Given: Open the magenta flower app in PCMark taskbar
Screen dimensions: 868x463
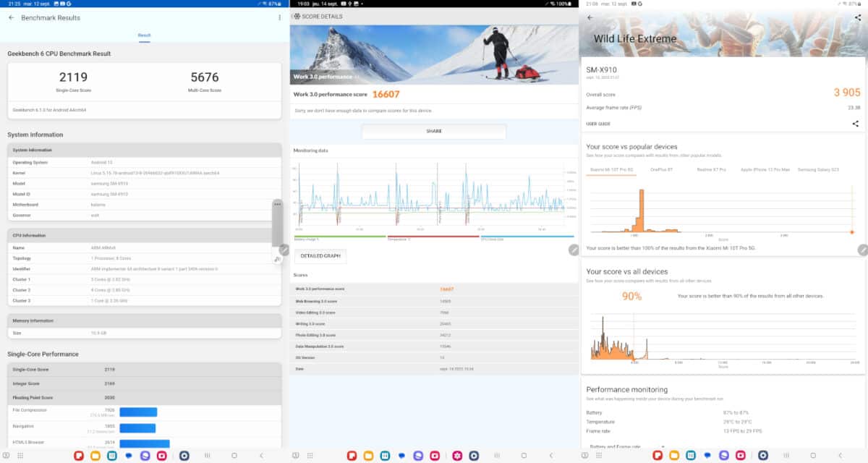Looking at the screenshot, I should pyautogui.click(x=456, y=456).
